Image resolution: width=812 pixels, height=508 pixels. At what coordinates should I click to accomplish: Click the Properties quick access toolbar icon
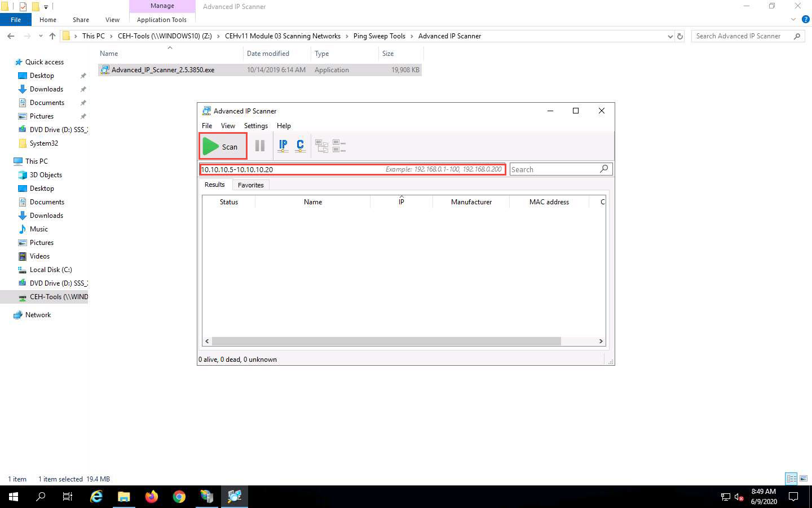pos(23,7)
